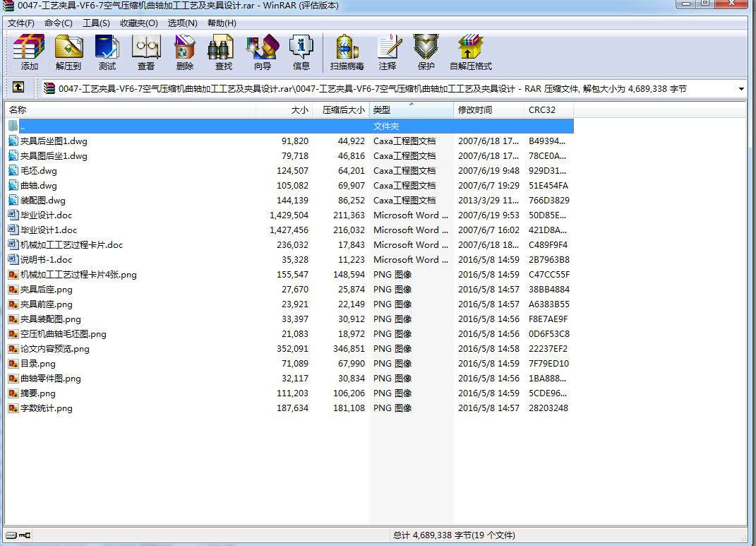This screenshot has width=756, height=546.
Task: Sort by Packed size (压缩后大小) header
Action: click(x=341, y=110)
